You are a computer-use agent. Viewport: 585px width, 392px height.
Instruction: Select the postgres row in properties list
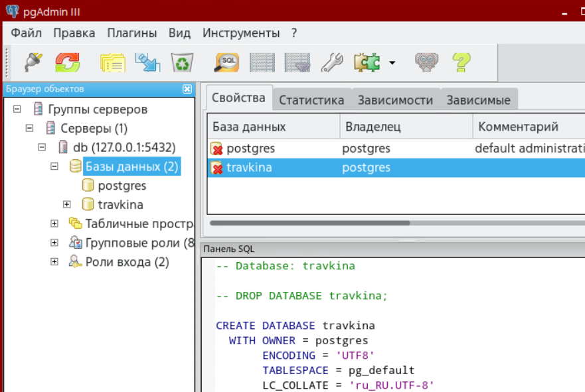396,149
